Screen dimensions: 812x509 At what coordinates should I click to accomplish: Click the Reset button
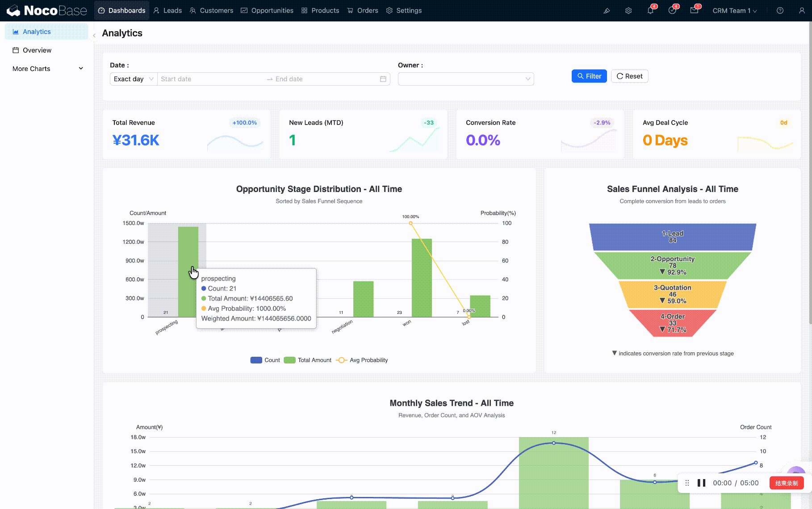[x=629, y=76]
